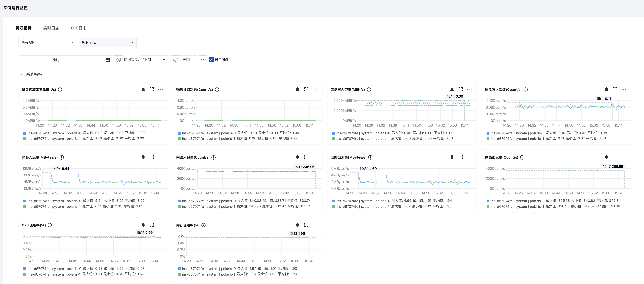
Task: Open the 所有指标 dropdown
Action: point(47,42)
